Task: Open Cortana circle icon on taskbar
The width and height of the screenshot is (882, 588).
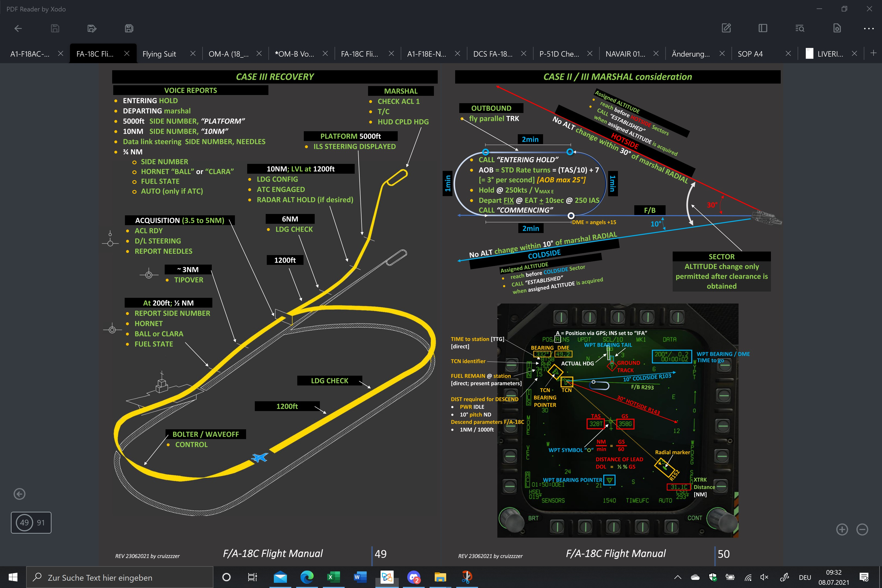Action: click(x=226, y=577)
